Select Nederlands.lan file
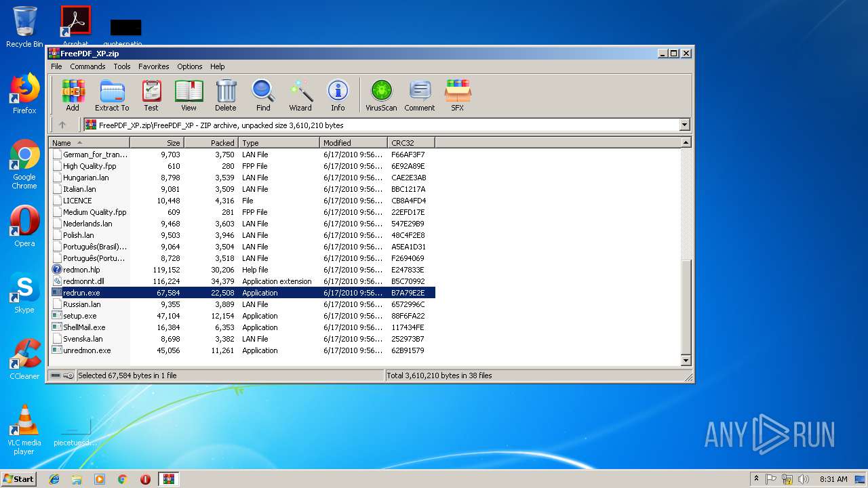 click(242, 224)
